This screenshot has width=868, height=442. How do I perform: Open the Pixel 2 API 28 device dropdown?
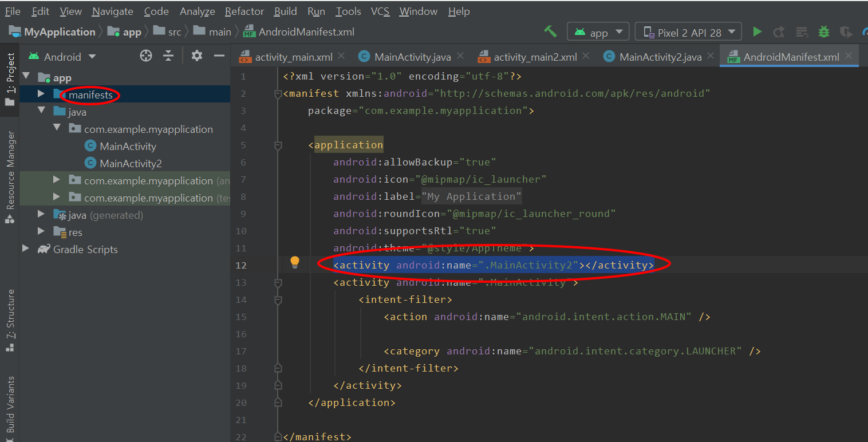[x=688, y=32]
